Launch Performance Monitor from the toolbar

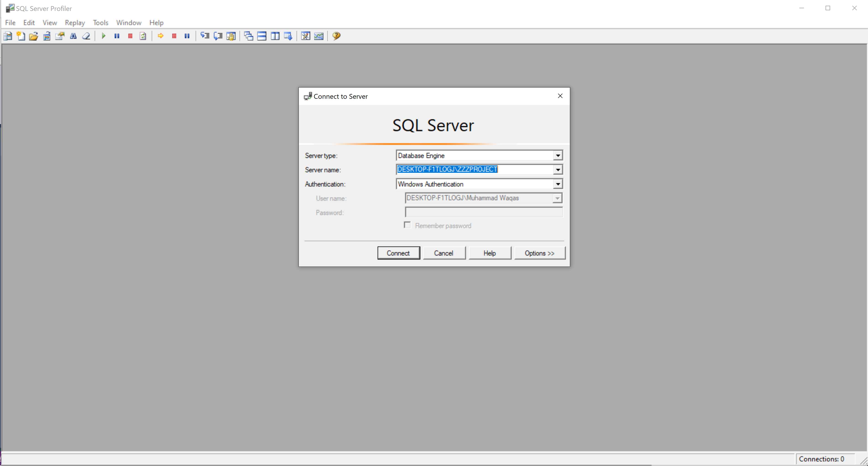[x=318, y=36]
